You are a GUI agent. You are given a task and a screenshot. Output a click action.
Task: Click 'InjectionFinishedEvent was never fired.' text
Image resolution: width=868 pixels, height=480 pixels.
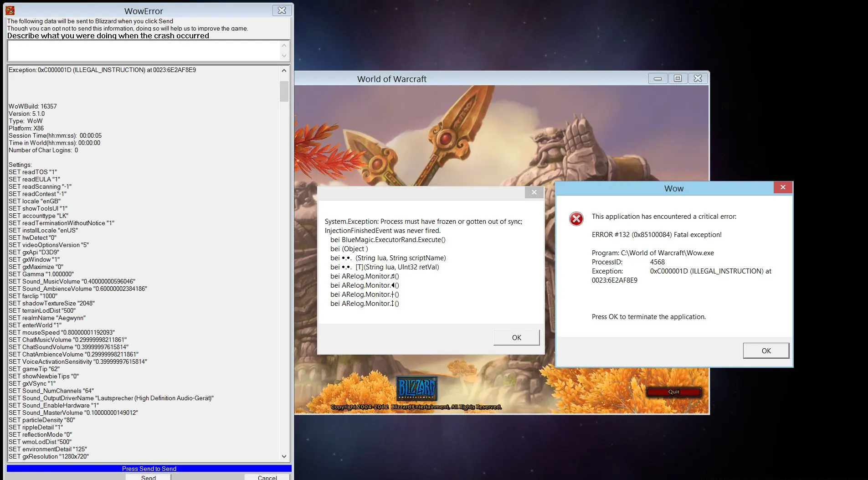pos(383,231)
